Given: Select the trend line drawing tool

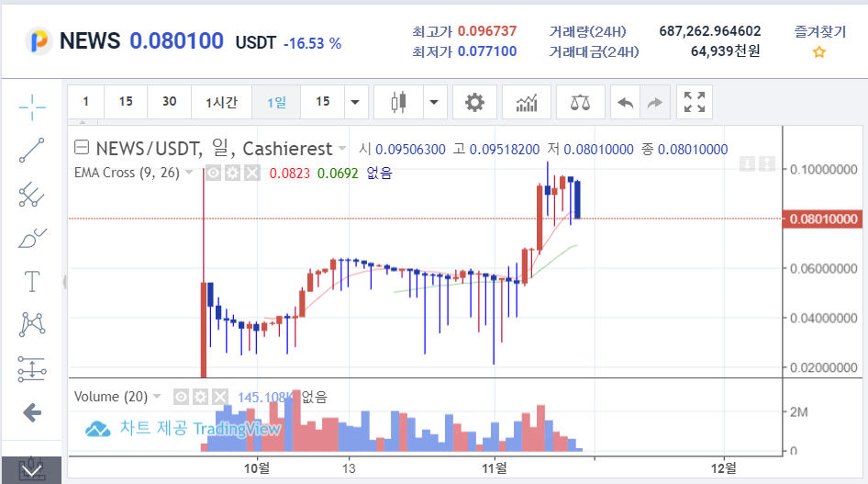Looking at the screenshot, I should (32, 150).
